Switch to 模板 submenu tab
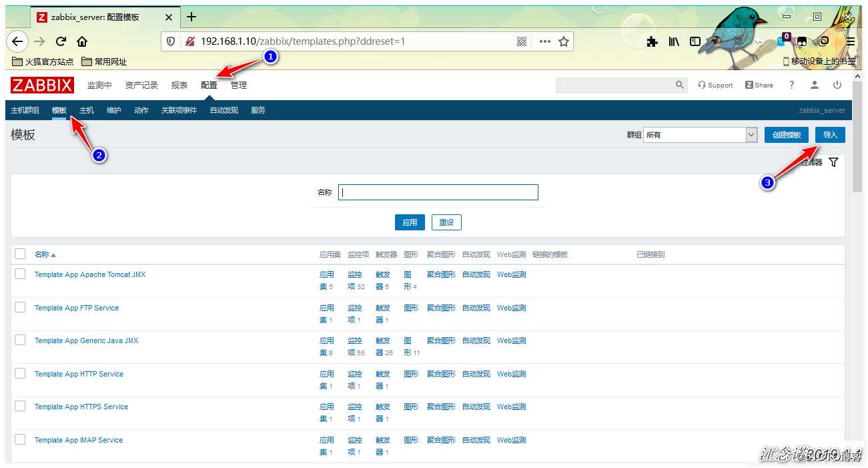 pyautogui.click(x=59, y=110)
